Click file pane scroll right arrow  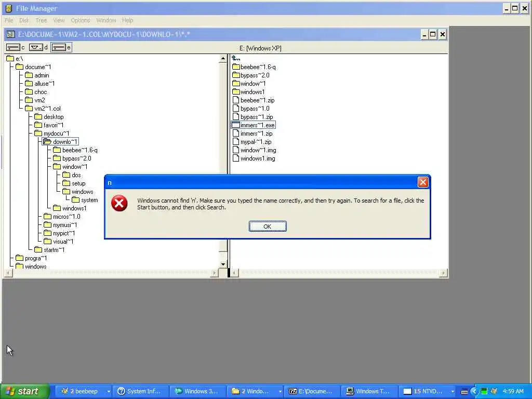pyautogui.click(x=443, y=273)
